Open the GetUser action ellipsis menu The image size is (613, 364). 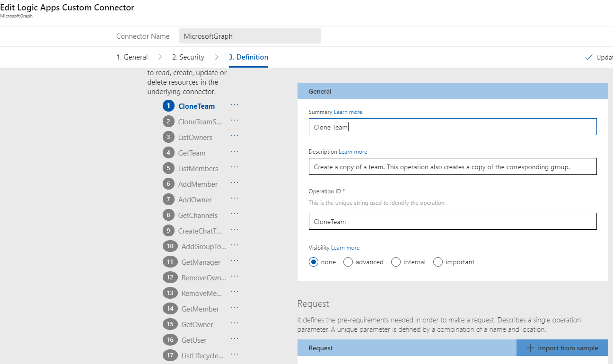[235, 339]
